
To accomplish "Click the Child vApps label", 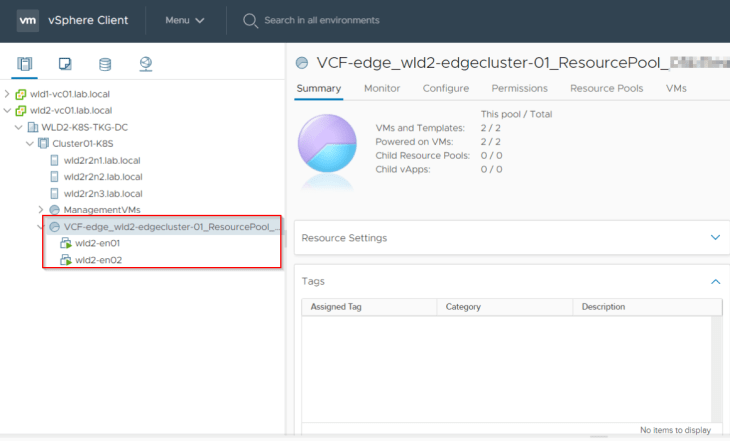I will (403, 169).
